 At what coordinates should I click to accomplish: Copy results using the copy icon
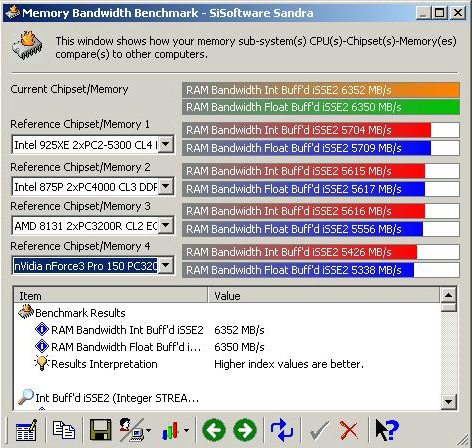click(64, 430)
